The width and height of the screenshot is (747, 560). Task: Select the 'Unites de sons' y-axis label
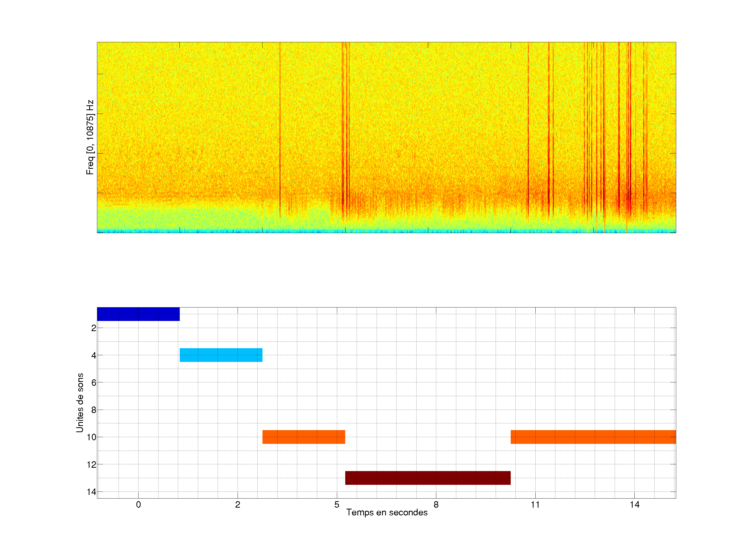click(80, 402)
